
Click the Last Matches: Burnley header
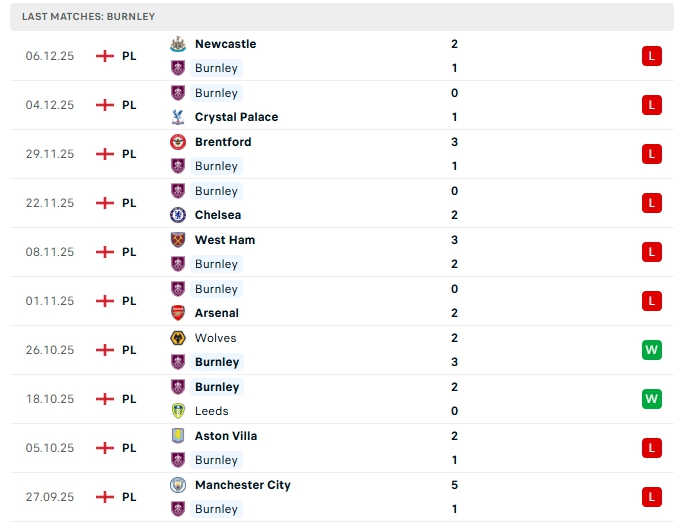pos(88,17)
